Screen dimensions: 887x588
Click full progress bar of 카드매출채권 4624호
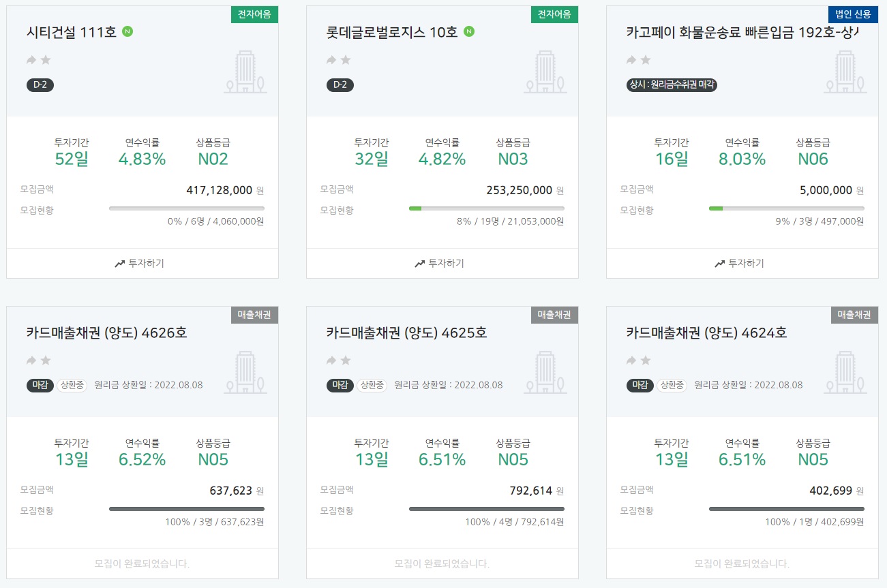pyautogui.click(x=787, y=508)
